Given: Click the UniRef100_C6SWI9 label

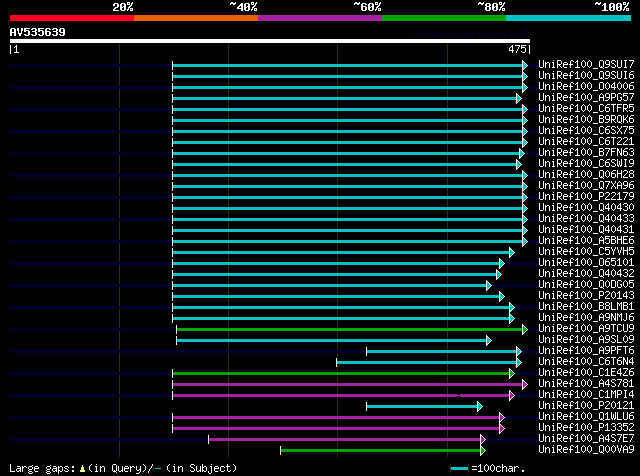Looking at the screenshot, I should 586,164.
